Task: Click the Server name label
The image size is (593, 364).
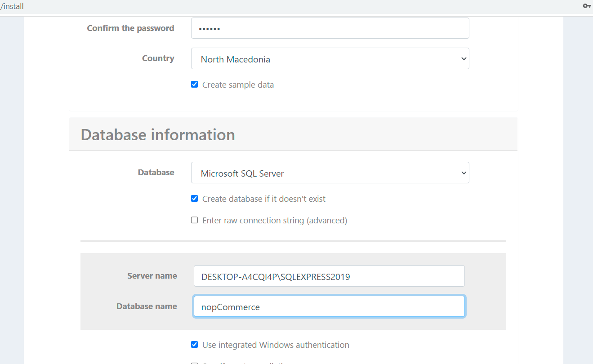Action: tap(152, 275)
